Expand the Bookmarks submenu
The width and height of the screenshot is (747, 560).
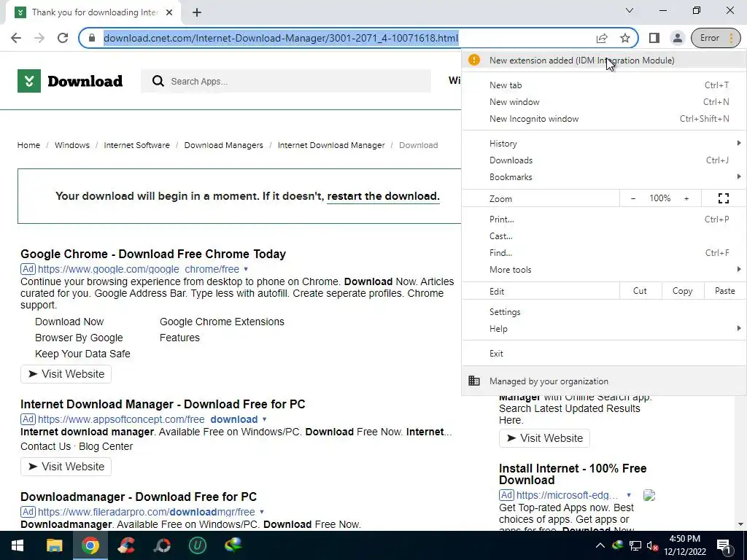603,176
